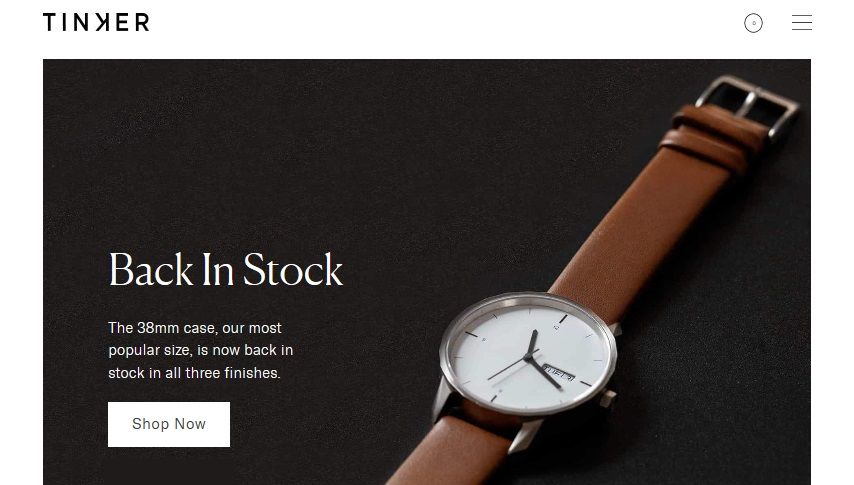Click the zero count inside the cart circle
854x485 pixels.
(753, 23)
